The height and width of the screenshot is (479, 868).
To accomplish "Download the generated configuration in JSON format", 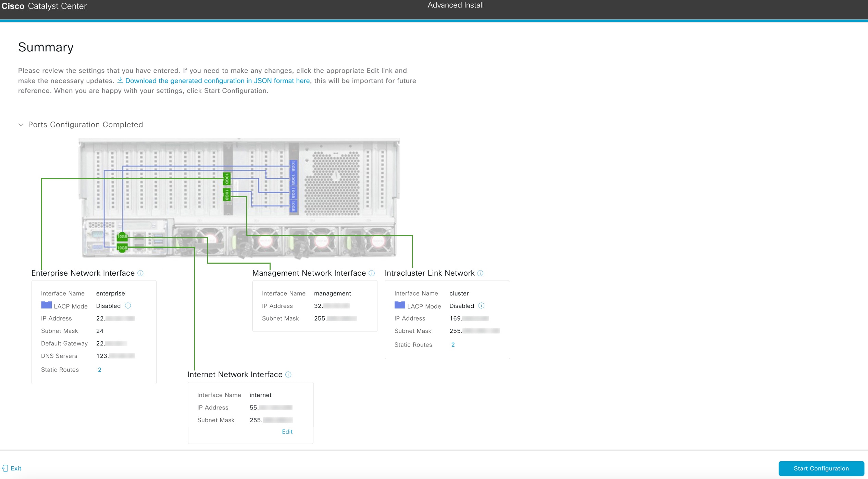I will [x=217, y=81].
